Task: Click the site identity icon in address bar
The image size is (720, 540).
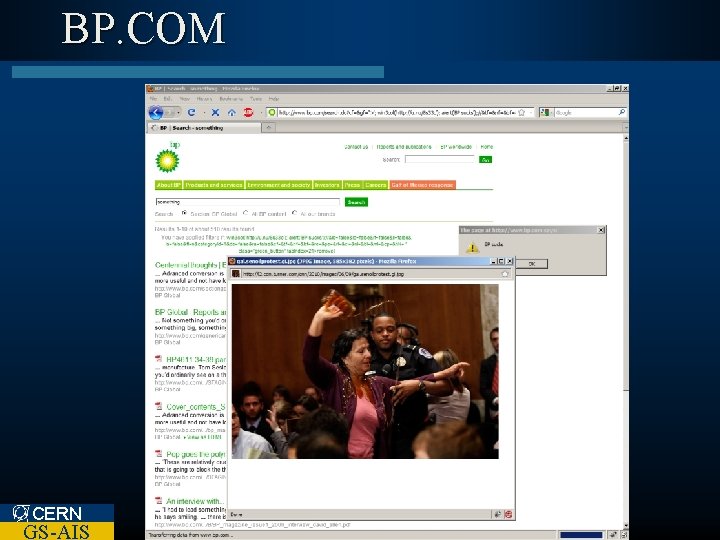Action: click(x=272, y=112)
